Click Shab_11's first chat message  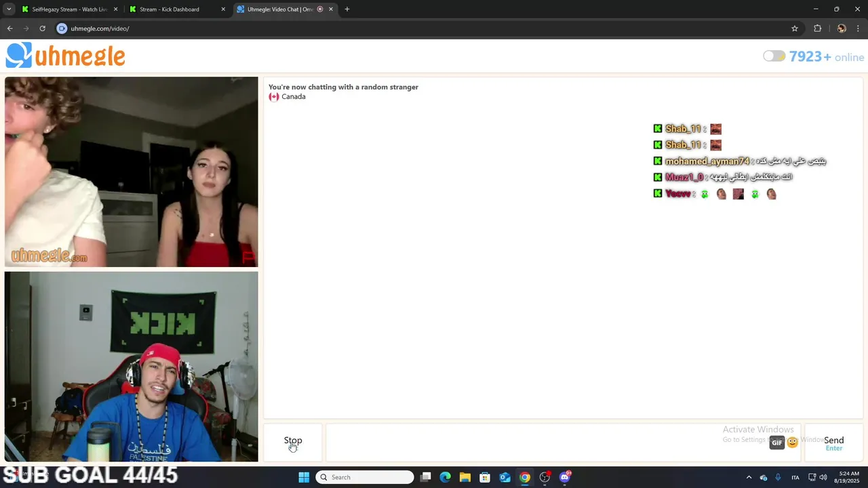[x=688, y=129]
